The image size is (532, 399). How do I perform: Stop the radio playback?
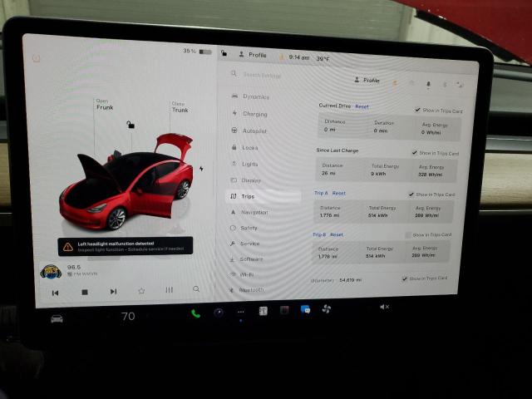85,292
